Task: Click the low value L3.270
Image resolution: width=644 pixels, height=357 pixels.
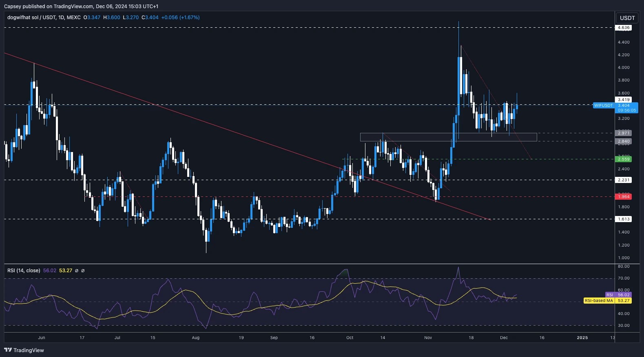Action: [x=131, y=18]
